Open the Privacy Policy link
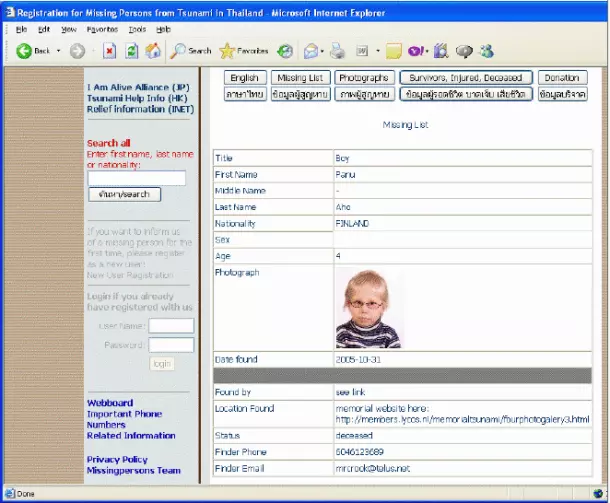 click(117, 460)
